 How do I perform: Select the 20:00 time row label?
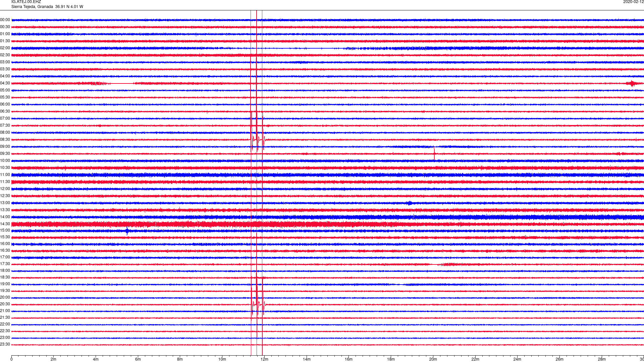click(5, 297)
